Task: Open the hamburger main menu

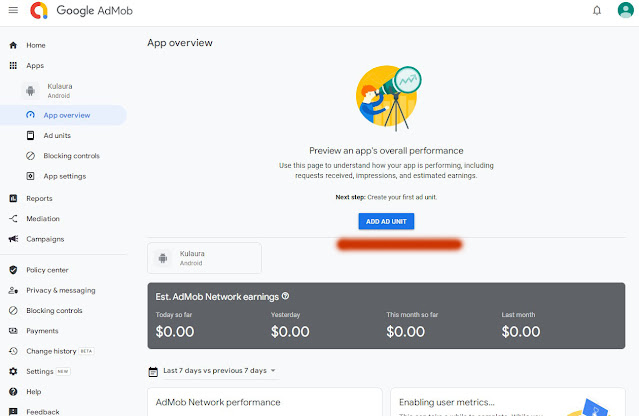Action: [x=13, y=10]
